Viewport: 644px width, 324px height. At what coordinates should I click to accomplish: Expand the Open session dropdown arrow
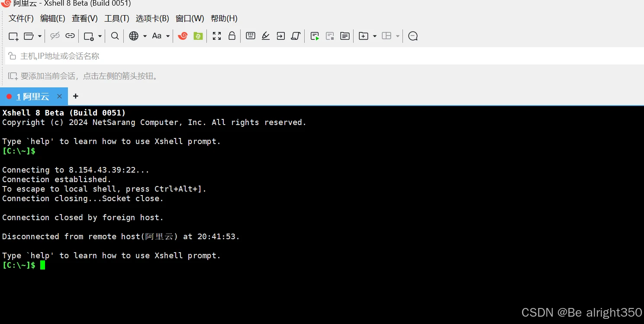39,36
